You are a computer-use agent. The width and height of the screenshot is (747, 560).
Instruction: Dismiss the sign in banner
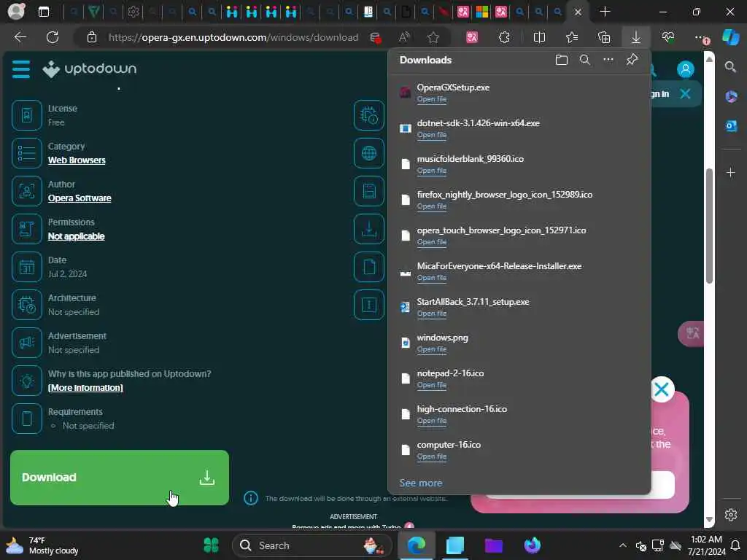click(x=685, y=94)
